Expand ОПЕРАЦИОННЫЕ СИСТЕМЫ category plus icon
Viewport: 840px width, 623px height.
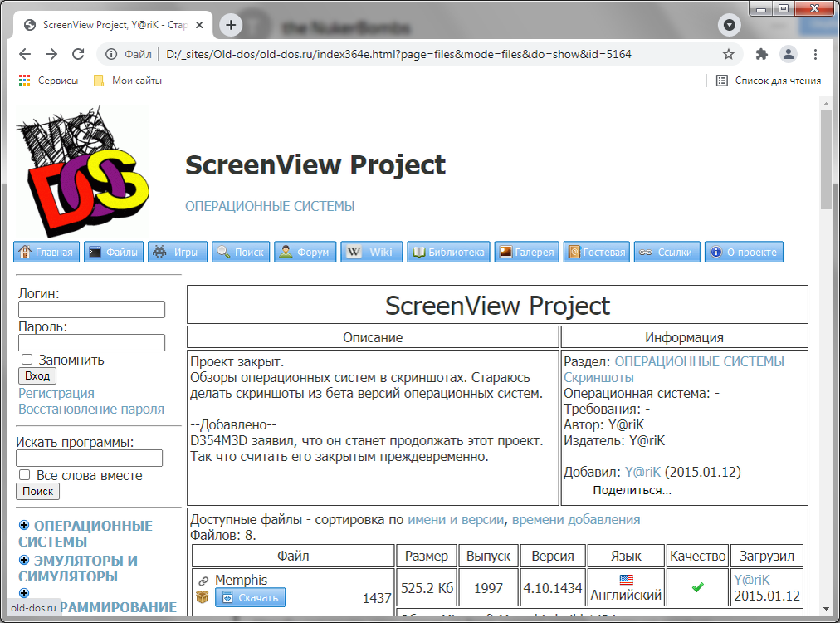coord(24,525)
